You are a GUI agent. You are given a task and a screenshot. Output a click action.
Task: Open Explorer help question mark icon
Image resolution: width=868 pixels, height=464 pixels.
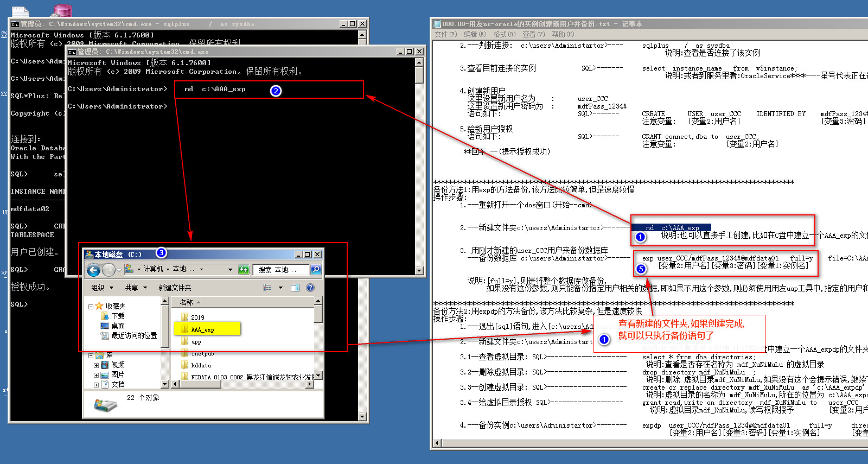(x=310, y=288)
